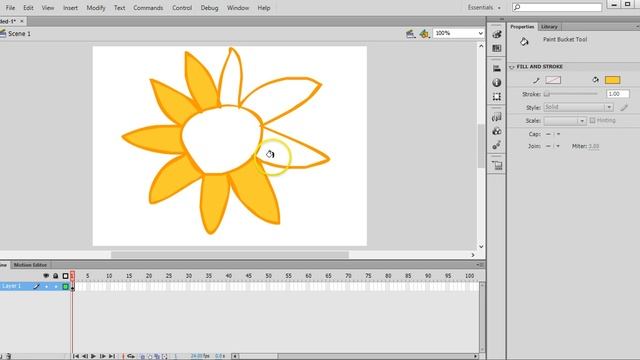Click the stroke pencil icon in Fill and Stroke
Image resolution: width=640 pixels, height=360 pixels.
click(536, 80)
